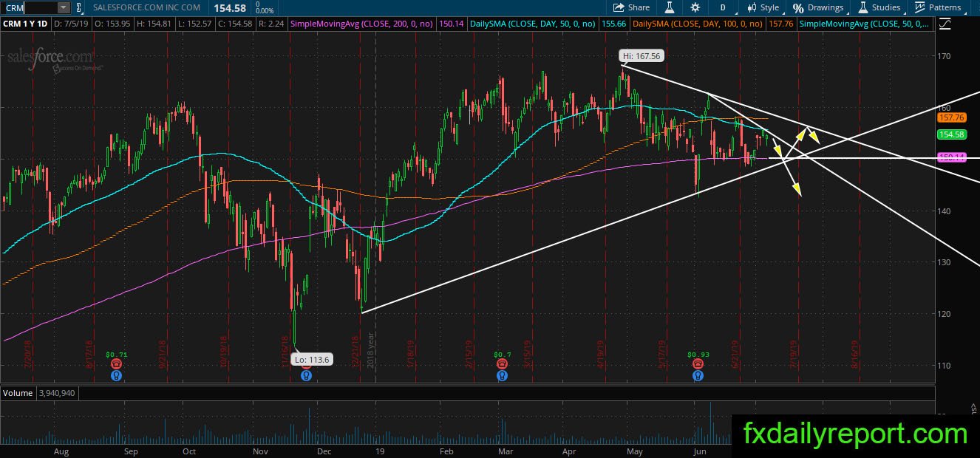Screen dimensions: 980x458
Task: Click the magenta 150.14 price tag on axis
Action: [x=951, y=157]
